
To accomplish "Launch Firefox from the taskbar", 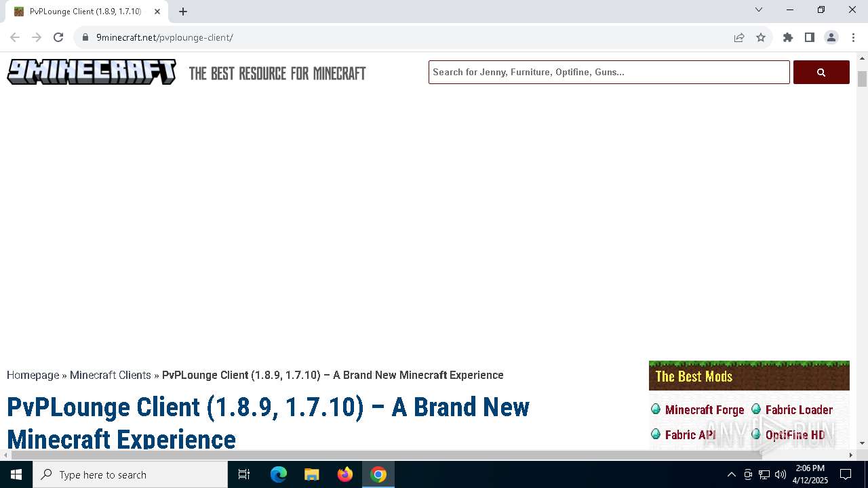I will tap(345, 474).
